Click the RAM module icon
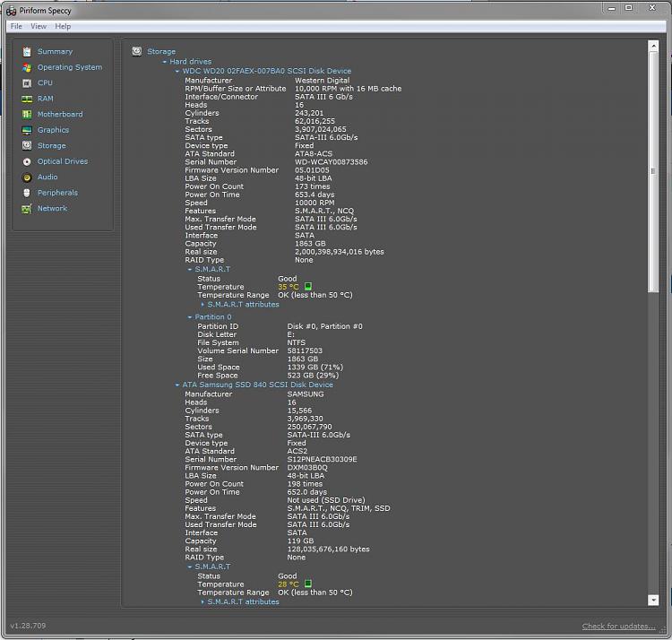 (27, 99)
